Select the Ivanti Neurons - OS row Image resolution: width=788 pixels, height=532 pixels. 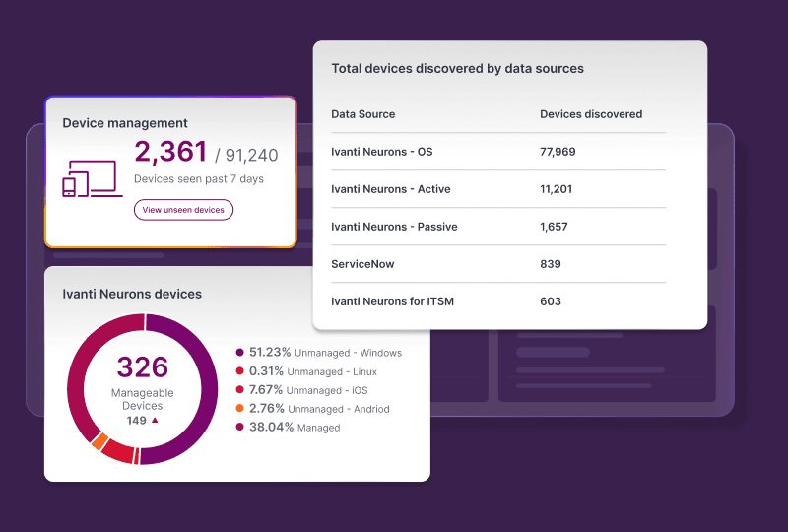pyautogui.click(x=498, y=152)
